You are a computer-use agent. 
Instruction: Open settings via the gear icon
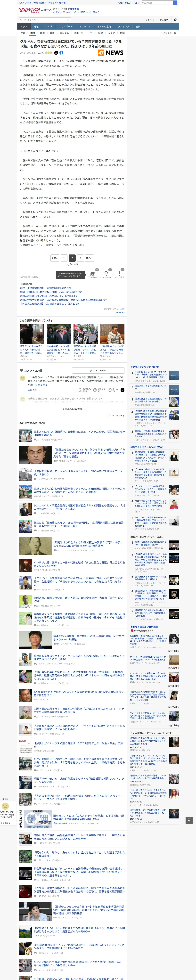175,20
